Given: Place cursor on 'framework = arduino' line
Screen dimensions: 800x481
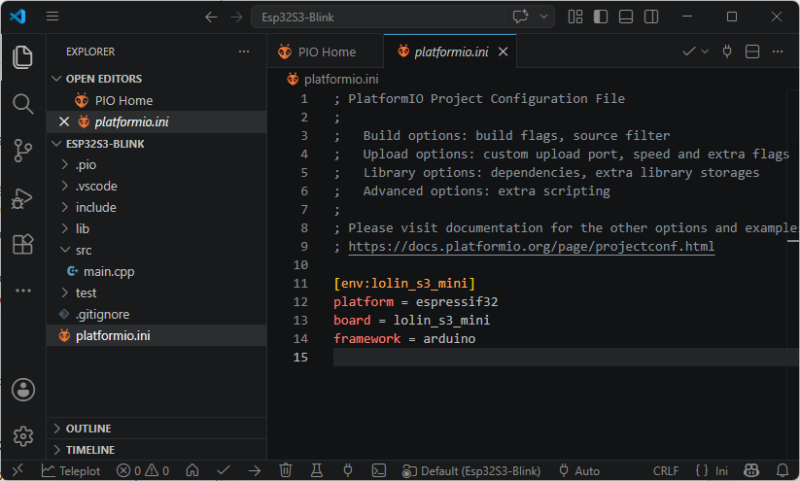Looking at the screenshot, I should tap(404, 339).
